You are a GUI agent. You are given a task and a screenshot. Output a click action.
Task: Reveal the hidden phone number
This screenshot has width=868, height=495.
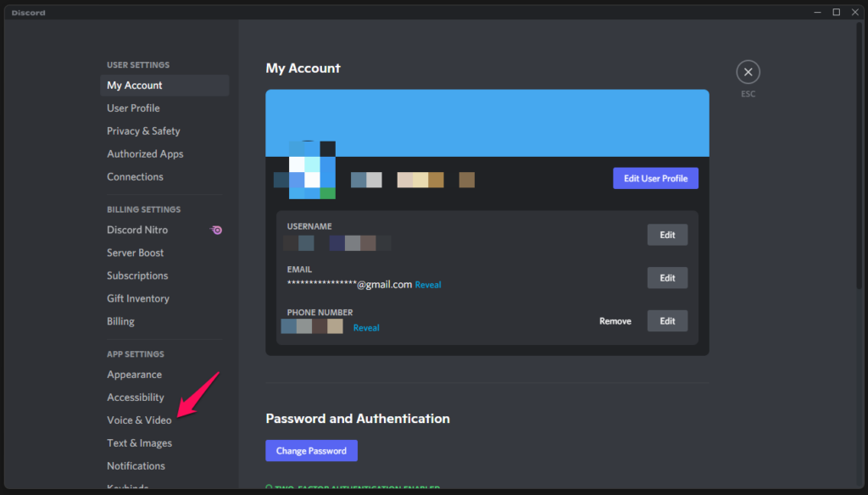click(366, 328)
